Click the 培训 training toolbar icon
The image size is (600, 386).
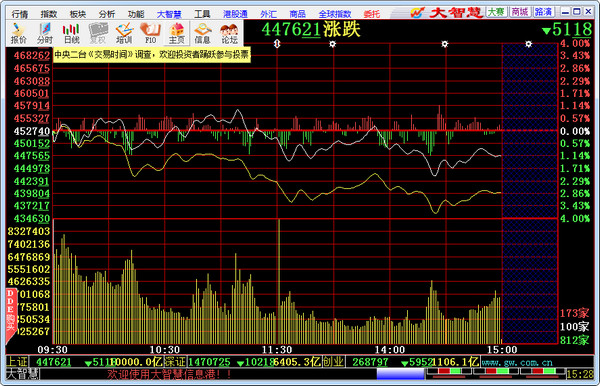point(124,33)
